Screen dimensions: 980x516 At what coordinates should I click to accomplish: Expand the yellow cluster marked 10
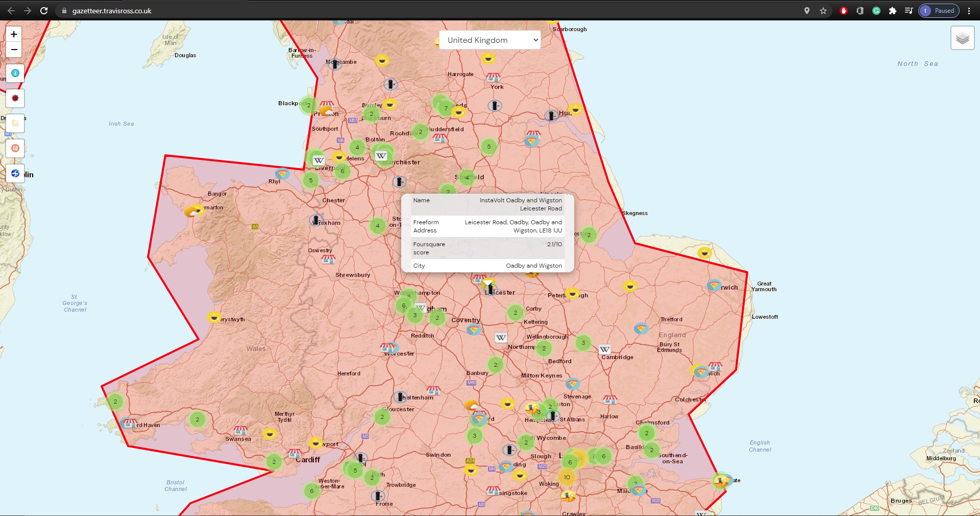[567, 477]
